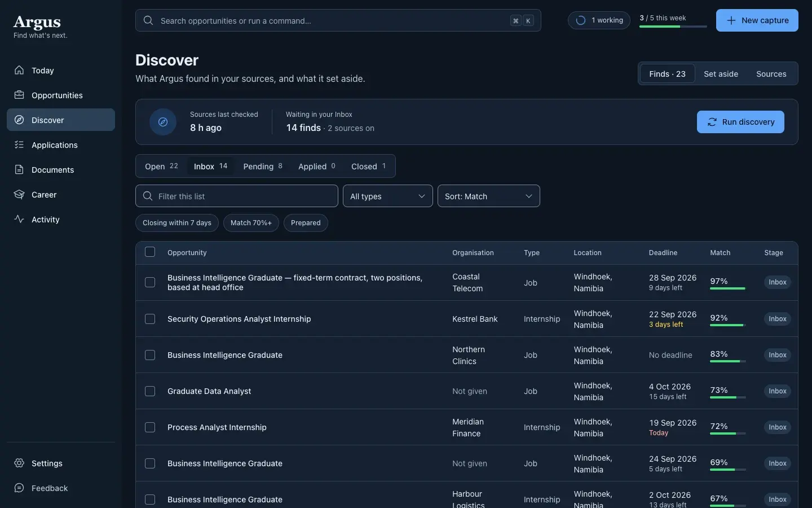812x508 pixels.
Task: Click the Finds · 23 tab
Action: (x=667, y=73)
